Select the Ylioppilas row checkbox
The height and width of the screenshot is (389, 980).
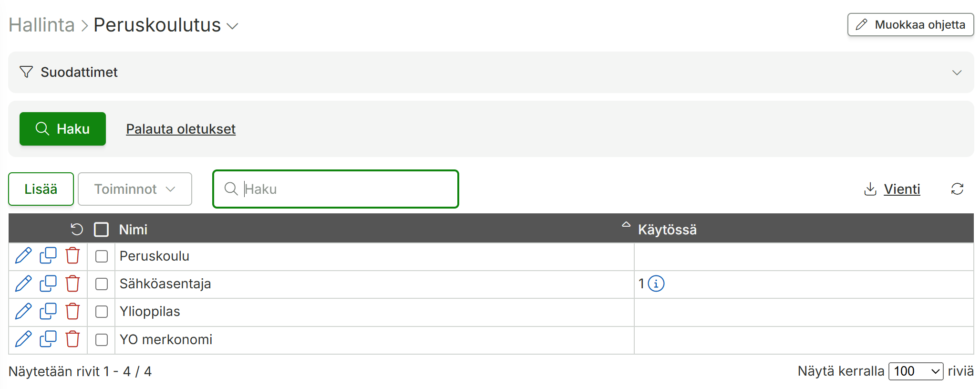(x=102, y=312)
